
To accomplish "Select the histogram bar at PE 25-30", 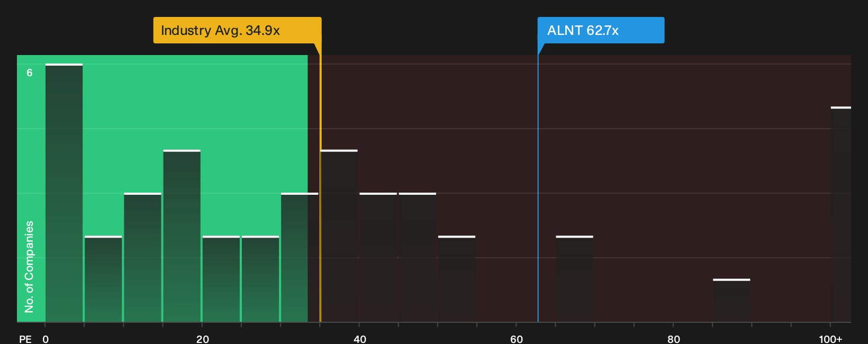I will click(x=260, y=279).
